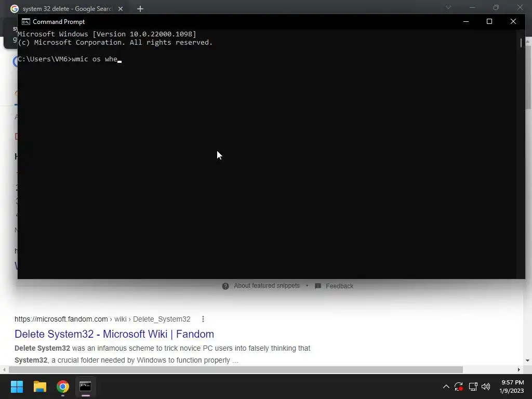Click the Google favicon on the Chrome tab
This screenshot has width=532, height=399.
click(x=14, y=9)
